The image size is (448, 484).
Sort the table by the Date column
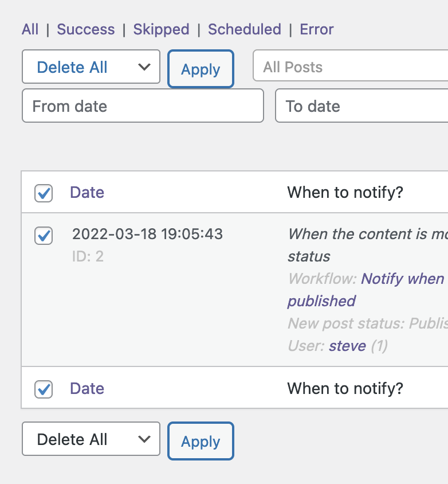coord(87,193)
